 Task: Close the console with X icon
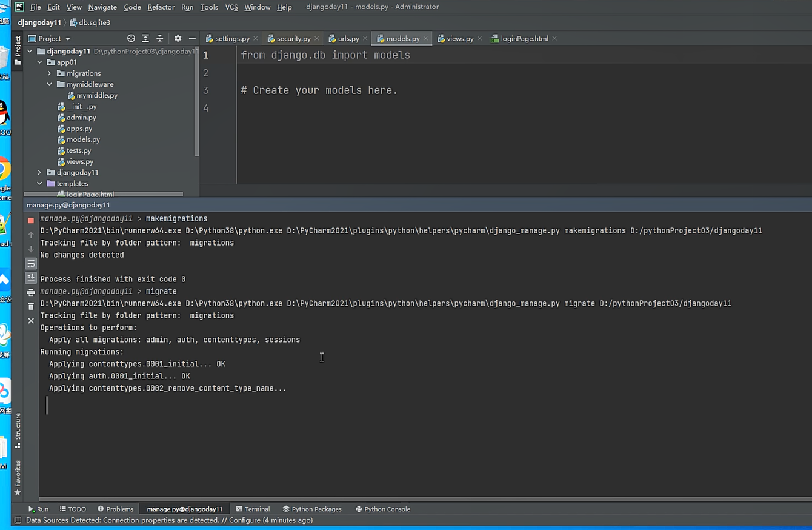tap(31, 321)
